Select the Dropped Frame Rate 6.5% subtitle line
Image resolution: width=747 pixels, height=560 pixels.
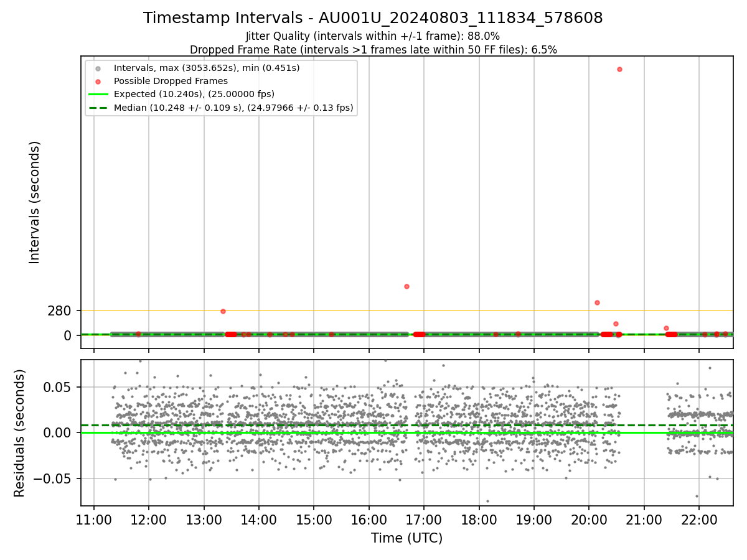373,49
